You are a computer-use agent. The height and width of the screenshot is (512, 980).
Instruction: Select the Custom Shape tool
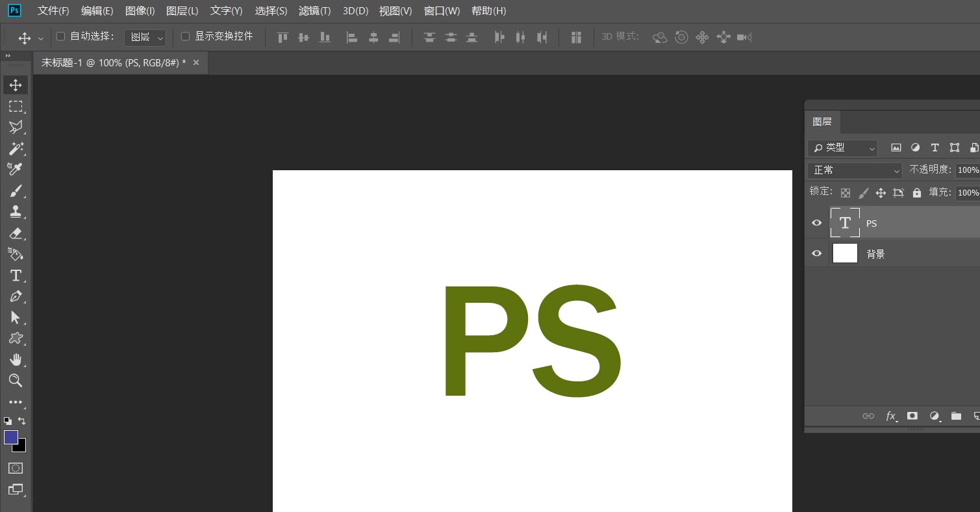16,339
